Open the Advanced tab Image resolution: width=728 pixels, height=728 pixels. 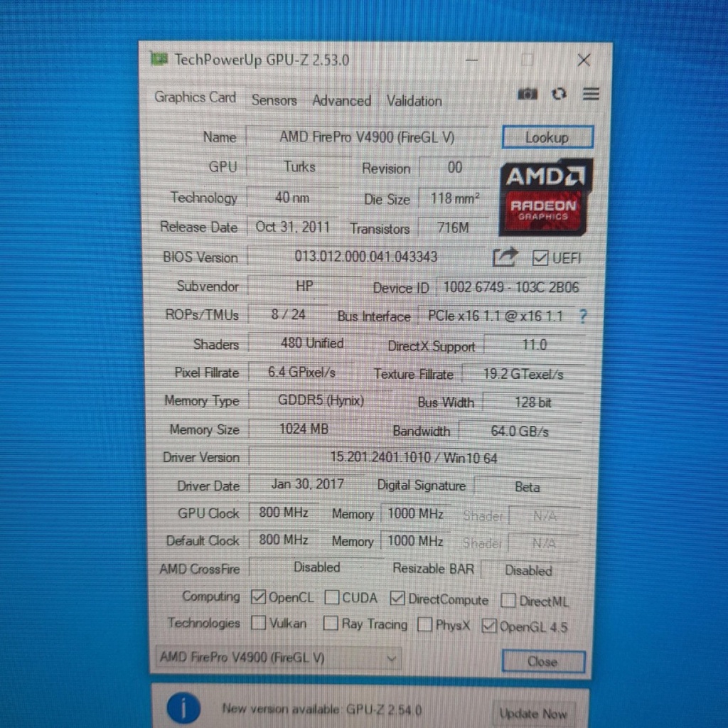(341, 101)
